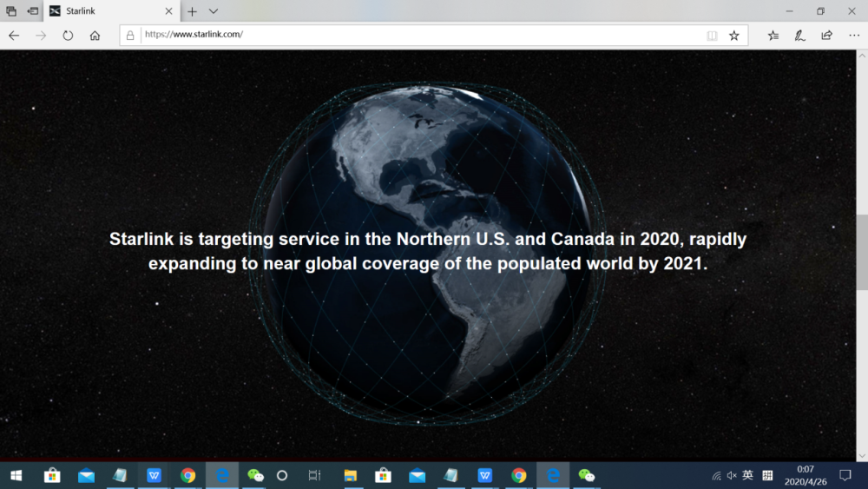Open Task View in taskbar
The width and height of the screenshot is (868, 489).
pyautogui.click(x=314, y=475)
